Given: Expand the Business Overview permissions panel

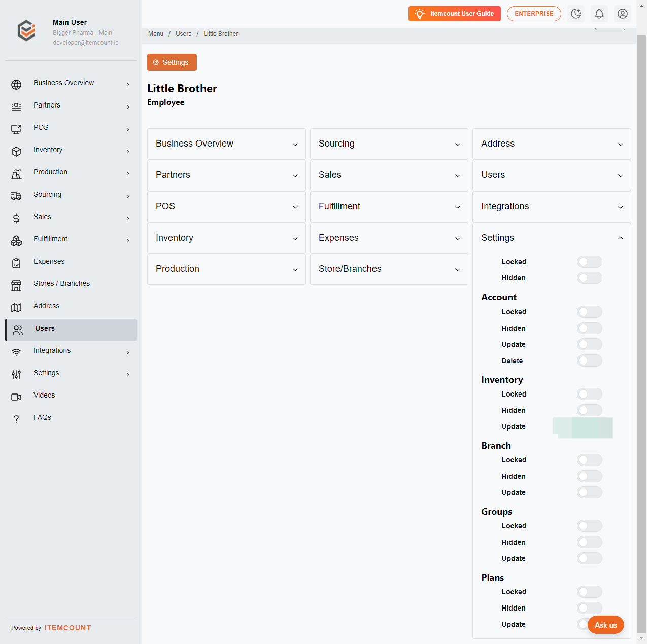Looking at the screenshot, I should pos(226,144).
